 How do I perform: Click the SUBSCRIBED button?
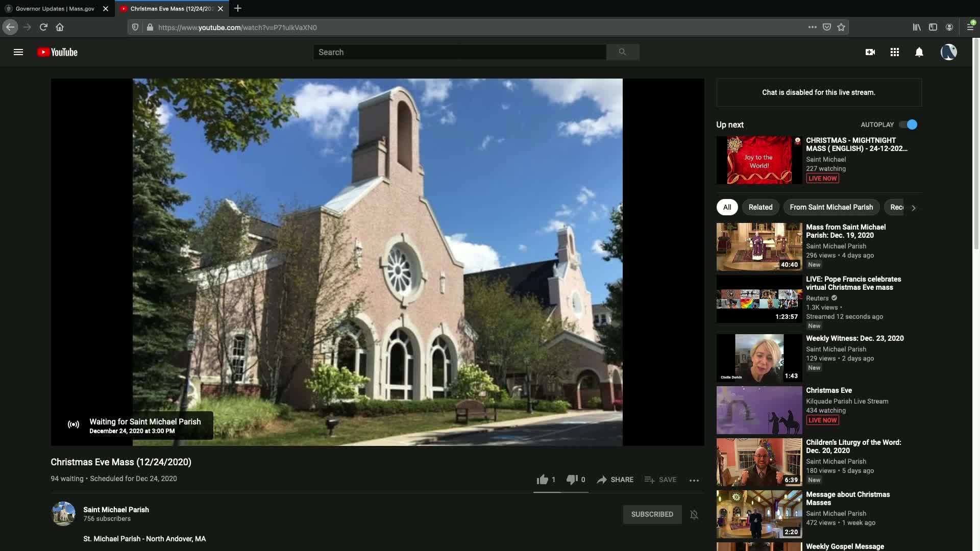(652, 514)
